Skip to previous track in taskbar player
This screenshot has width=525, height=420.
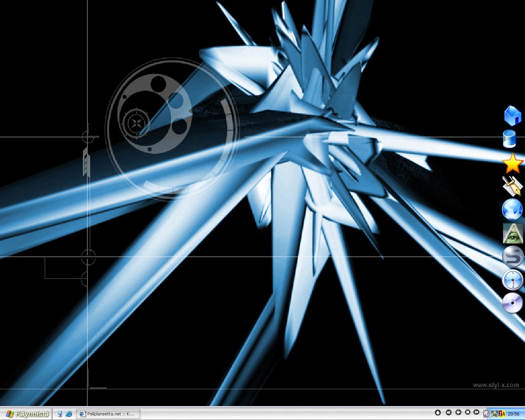pos(449,412)
